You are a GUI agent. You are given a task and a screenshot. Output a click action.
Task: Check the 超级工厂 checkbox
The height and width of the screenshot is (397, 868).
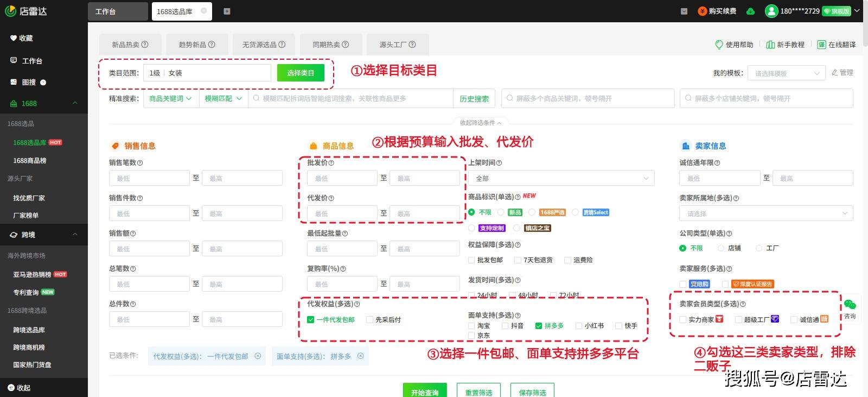click(738, 320)
